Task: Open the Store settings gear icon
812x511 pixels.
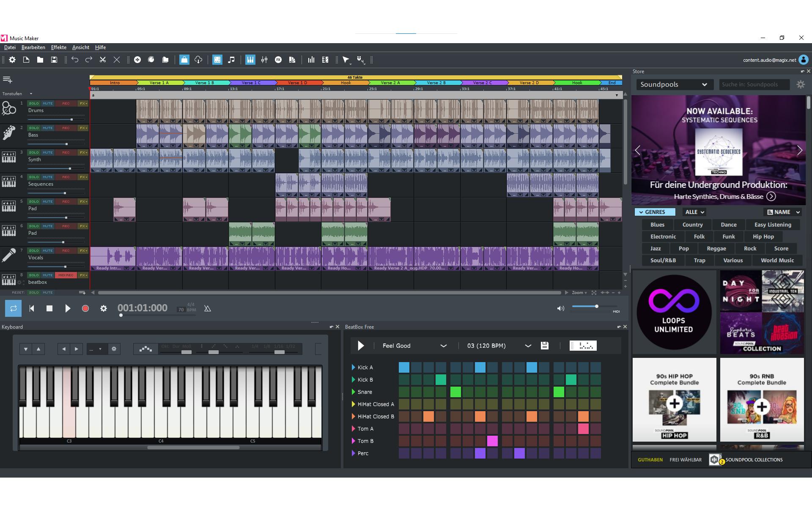Action: click(801, 85)
